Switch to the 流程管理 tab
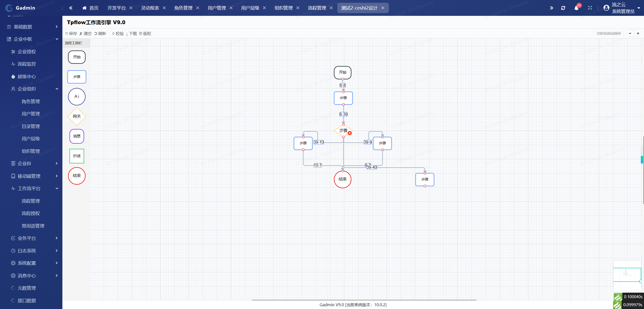 [317, 8]
